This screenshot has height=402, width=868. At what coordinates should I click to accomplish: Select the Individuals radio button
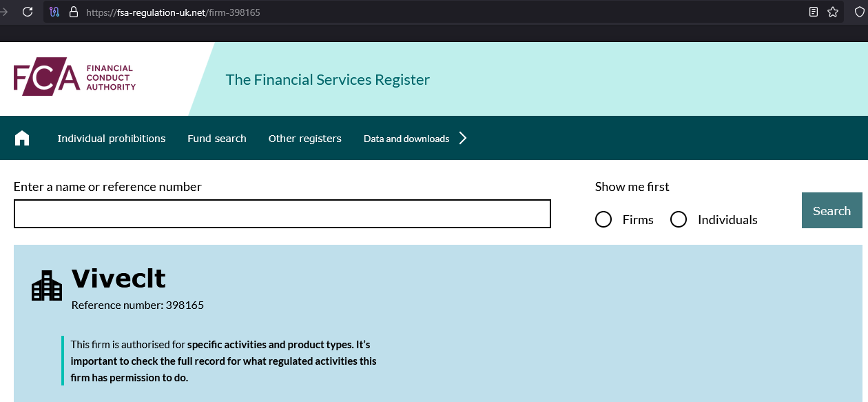[679, 219]
